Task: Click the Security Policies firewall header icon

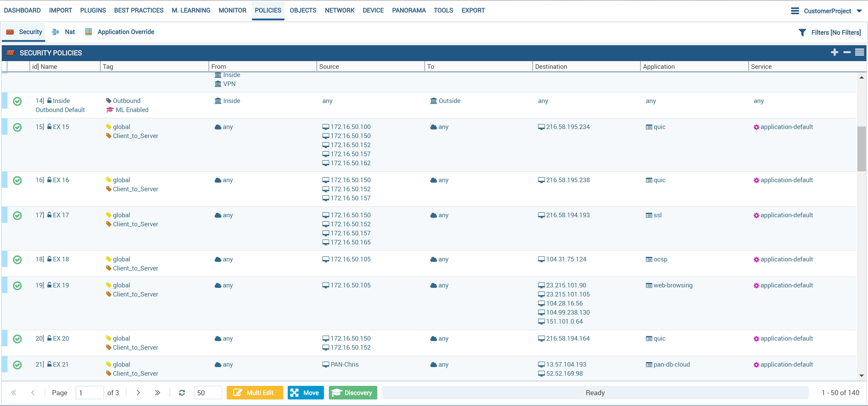Action: click(x=11, y=53)
